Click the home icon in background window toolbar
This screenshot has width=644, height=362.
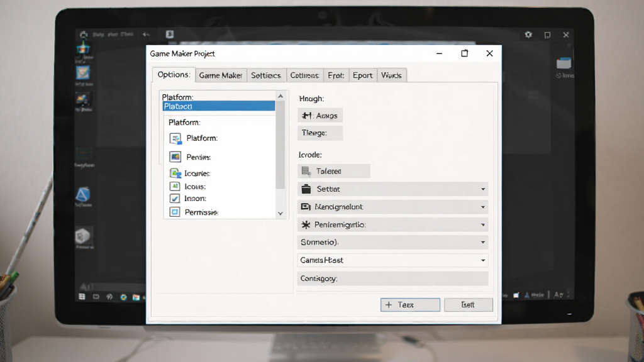[x=84, y=35]
